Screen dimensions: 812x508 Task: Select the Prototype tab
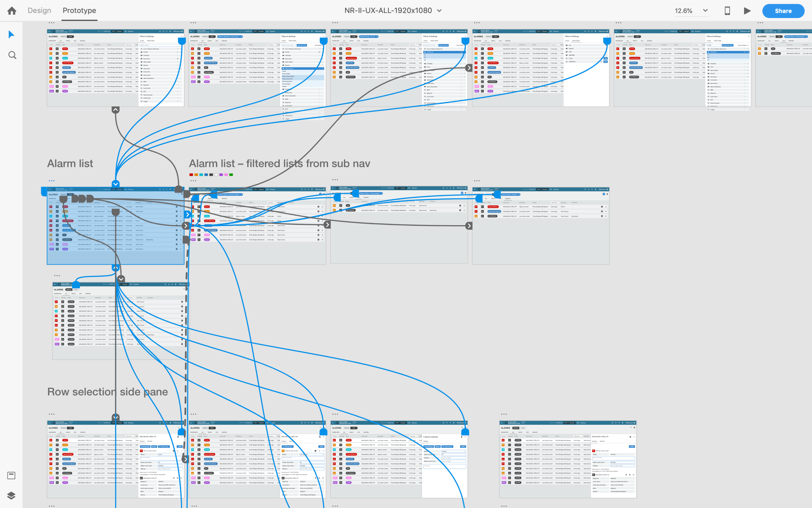coord(79,10)
